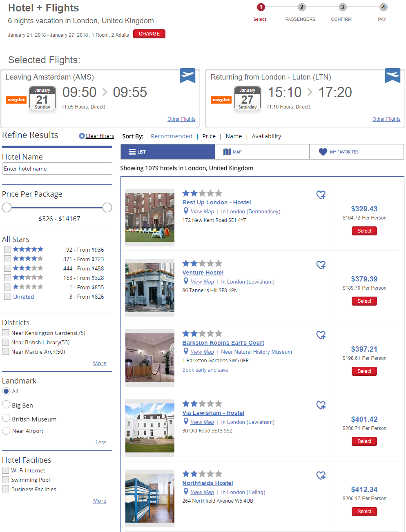Select British Museum landmark radio button

(6, 418)
